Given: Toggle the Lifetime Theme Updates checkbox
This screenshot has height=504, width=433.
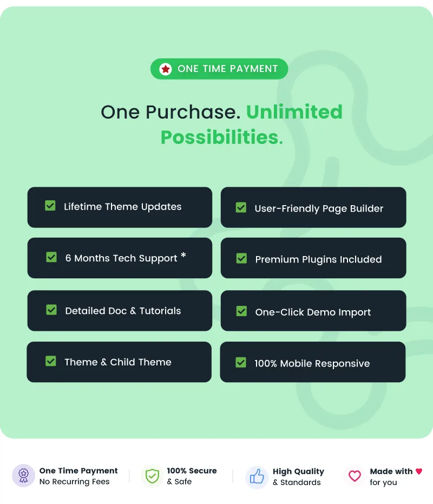Looking at the screenshot, I should (x=50, y=206).
